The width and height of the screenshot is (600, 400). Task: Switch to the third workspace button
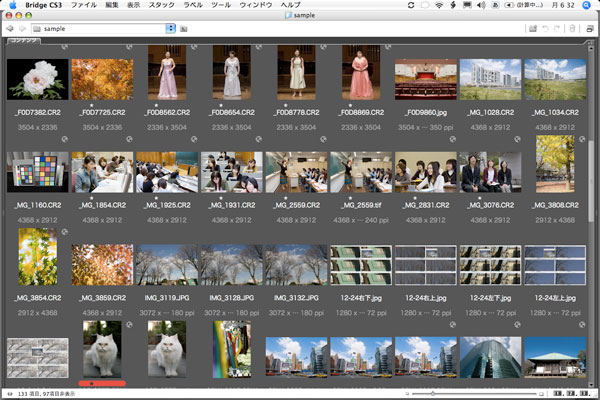coord(584,393)
